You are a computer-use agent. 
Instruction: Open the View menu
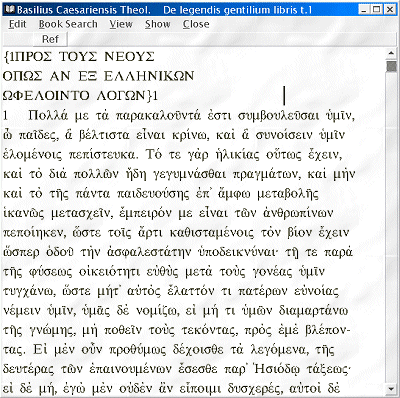pyautogui.click(x=121, y=24)
